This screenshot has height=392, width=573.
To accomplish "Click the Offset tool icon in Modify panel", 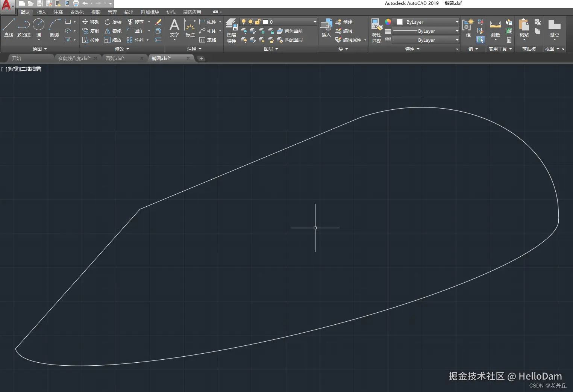I will [x=158, y=40].
